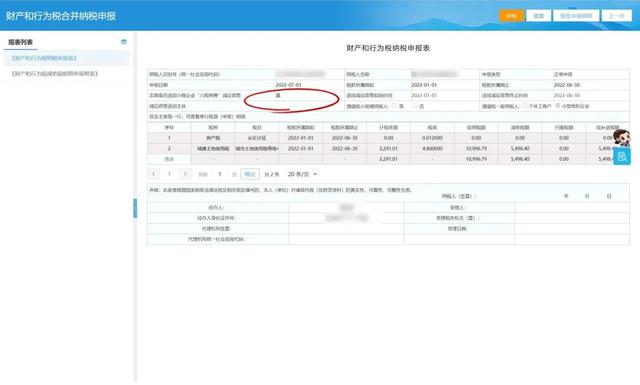Image resolution: width=640 pixels, height=385 pixels.
Task: Click the icon beside the 报表列表 header
Action: (124, 42)
